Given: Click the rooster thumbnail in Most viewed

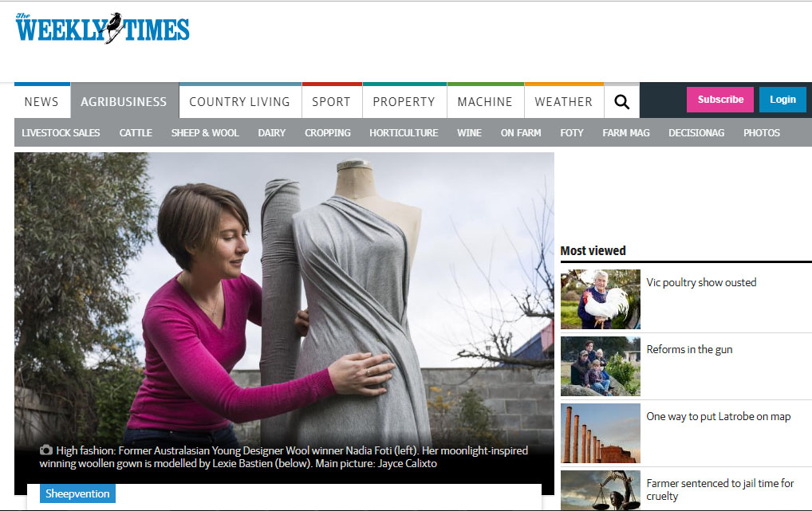Looking at the screenshot, I should click(x=600, y=299).
